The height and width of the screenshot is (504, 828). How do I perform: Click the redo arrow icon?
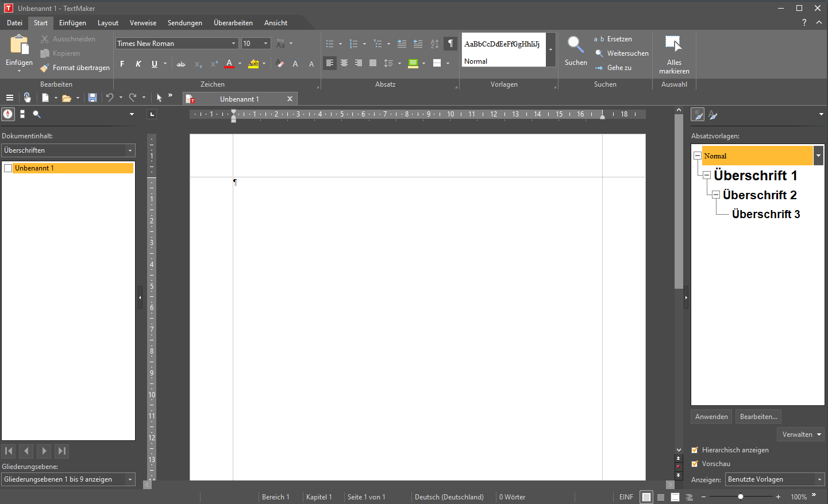click(x=133, y=98)
